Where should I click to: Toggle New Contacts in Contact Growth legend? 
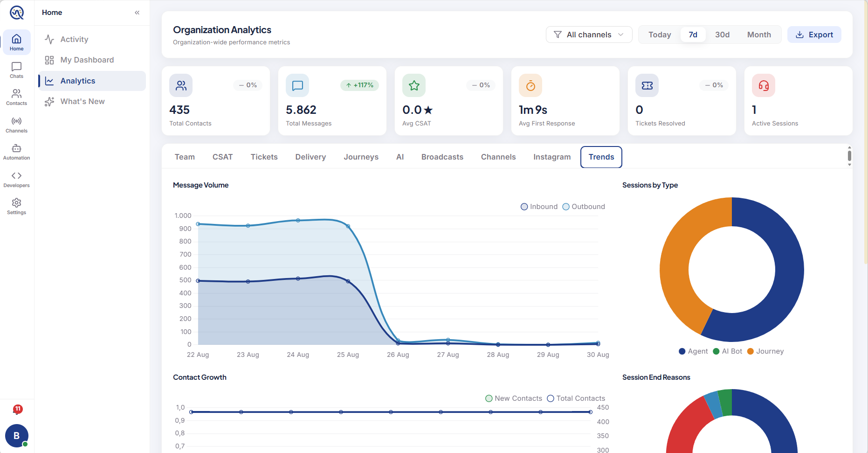pos(514,398)
